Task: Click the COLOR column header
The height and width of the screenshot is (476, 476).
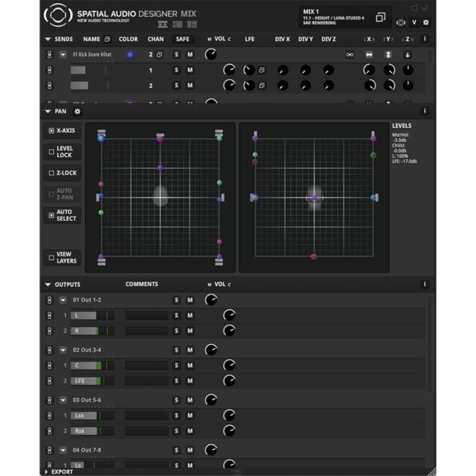Action: coord(128,39)
